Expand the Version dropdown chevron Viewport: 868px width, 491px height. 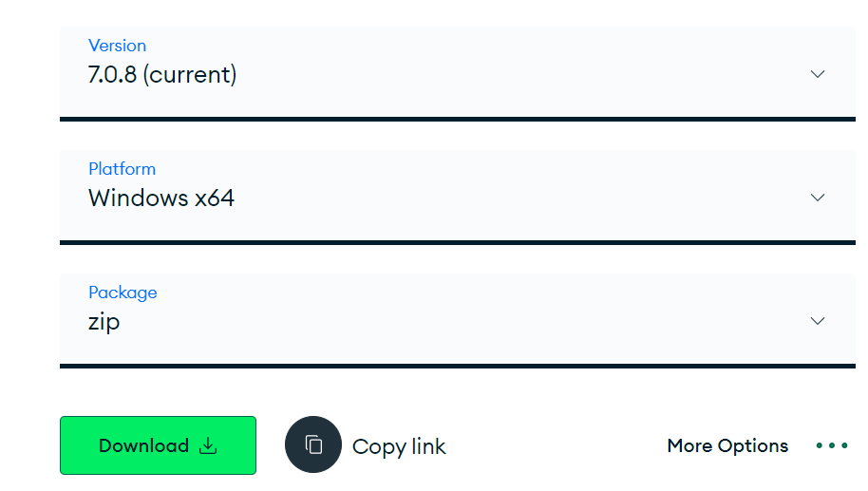tap(818, 74)
